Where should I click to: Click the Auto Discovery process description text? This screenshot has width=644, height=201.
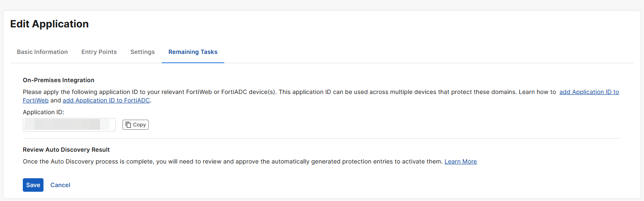tap(232, 161)
